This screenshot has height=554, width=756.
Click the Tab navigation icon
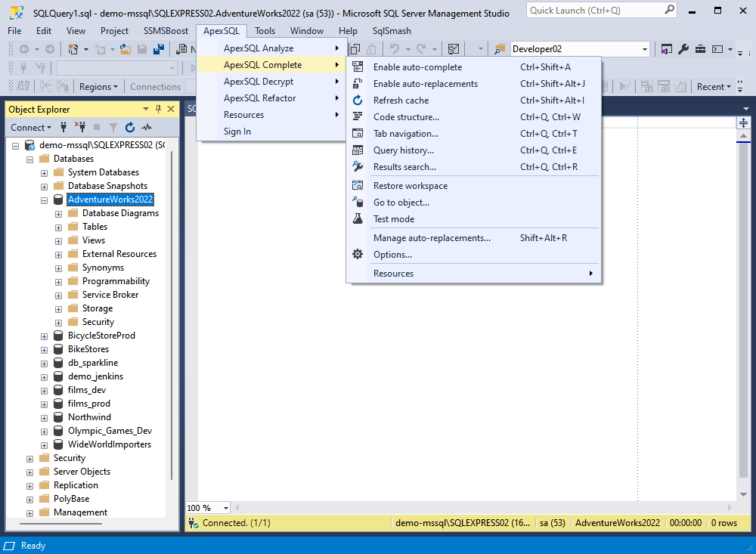pyautogui.click(x=358, y=134)
